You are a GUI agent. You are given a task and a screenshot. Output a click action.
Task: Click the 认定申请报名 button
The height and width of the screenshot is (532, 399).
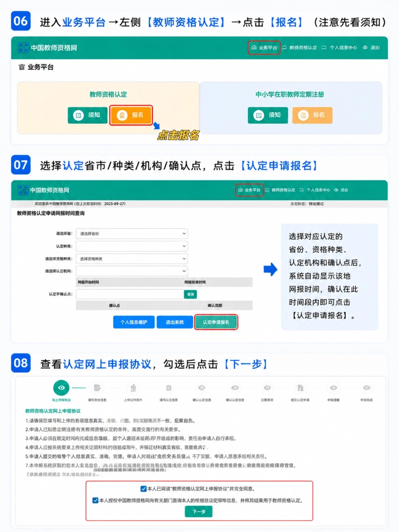[216, 322]
